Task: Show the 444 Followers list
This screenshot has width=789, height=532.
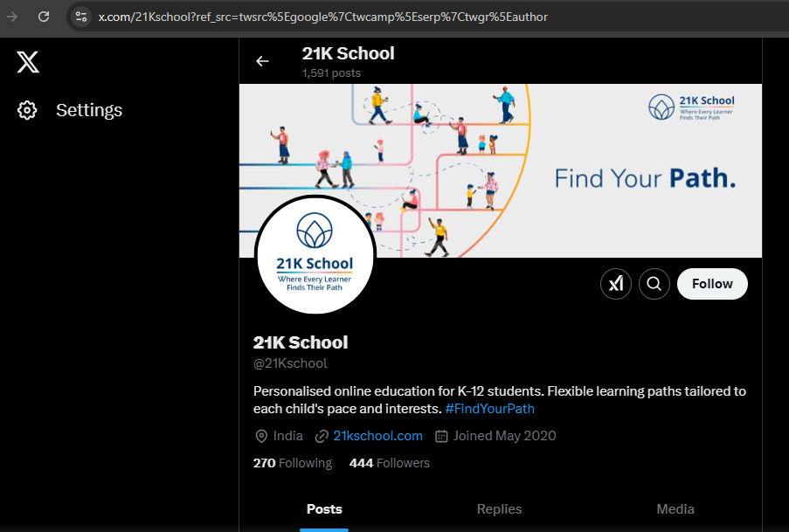Action: coord(390,463)
